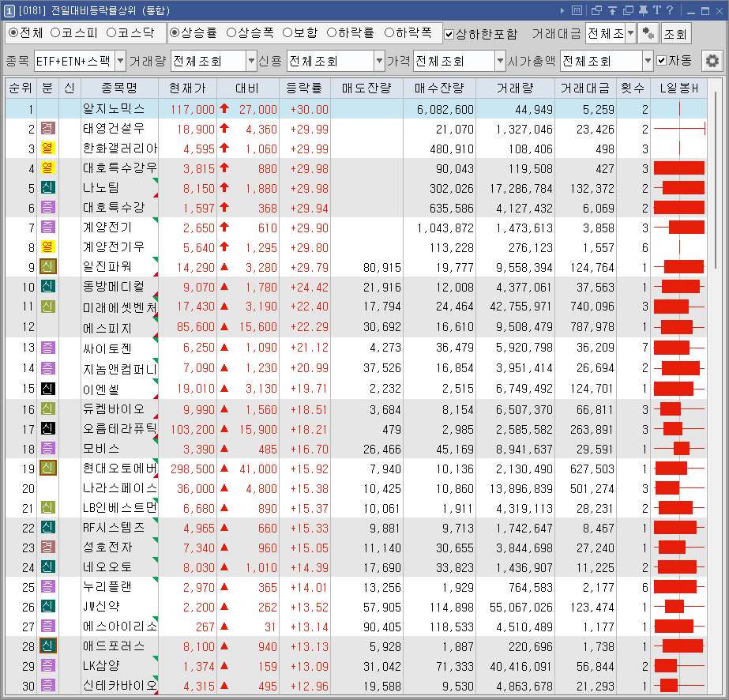Click the 매수잔량 column header
The height and width of the screenshot is (700, 729).
(439, 88)
